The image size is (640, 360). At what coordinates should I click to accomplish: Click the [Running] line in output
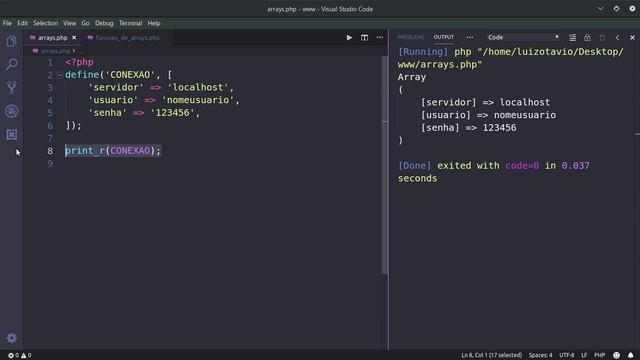(511, 58)
